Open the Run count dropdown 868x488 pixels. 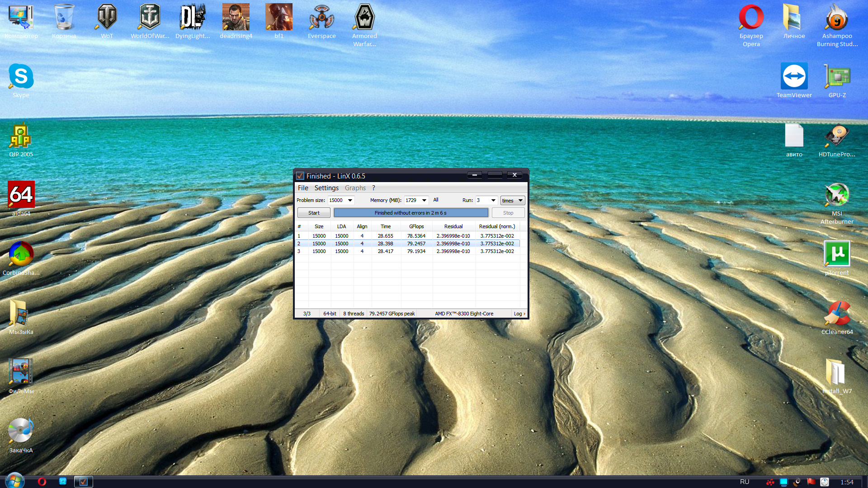tap(493, 200)
